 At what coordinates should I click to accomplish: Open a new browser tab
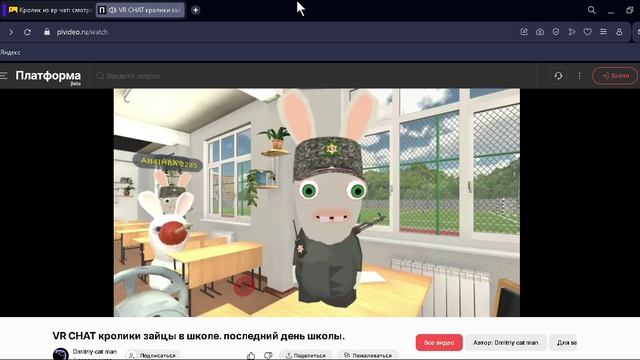[196, 10]
